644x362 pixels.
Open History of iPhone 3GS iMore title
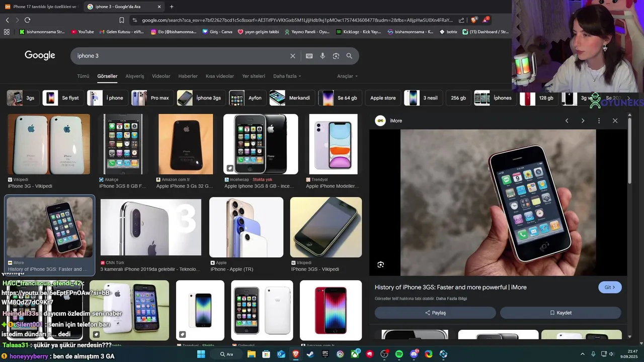tap(450, 287)
